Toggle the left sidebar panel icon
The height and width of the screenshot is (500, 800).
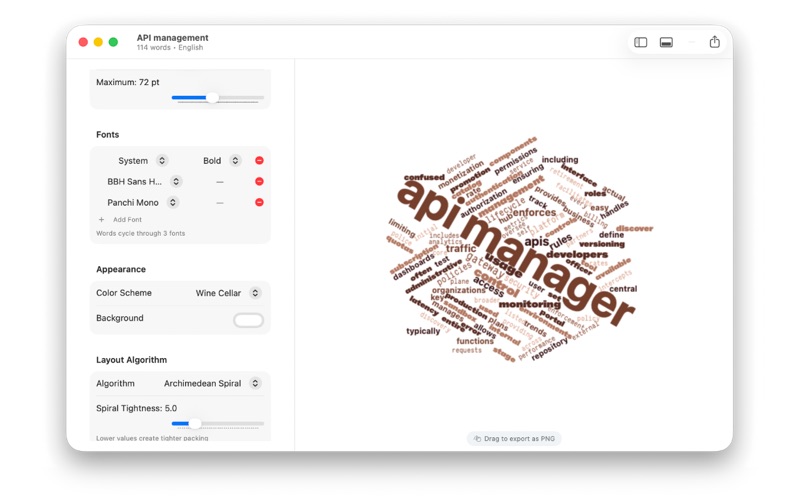point(640,42)
